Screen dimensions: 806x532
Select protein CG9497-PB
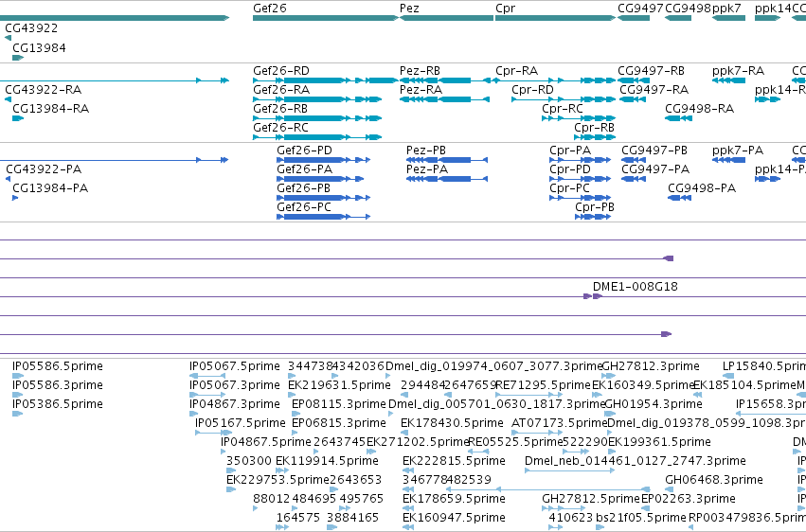(x=654, y=151)
